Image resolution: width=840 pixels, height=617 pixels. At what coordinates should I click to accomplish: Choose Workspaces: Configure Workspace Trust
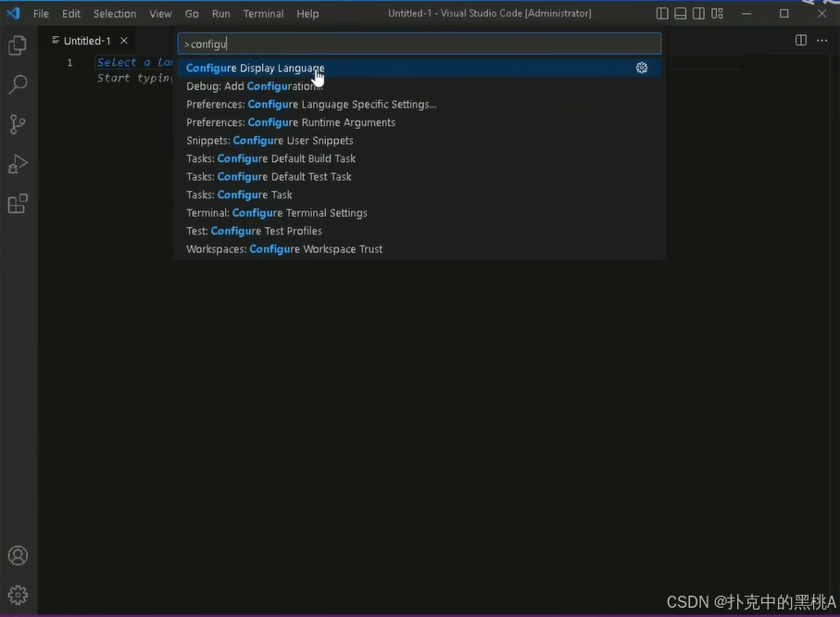click(x=420, y=249)
